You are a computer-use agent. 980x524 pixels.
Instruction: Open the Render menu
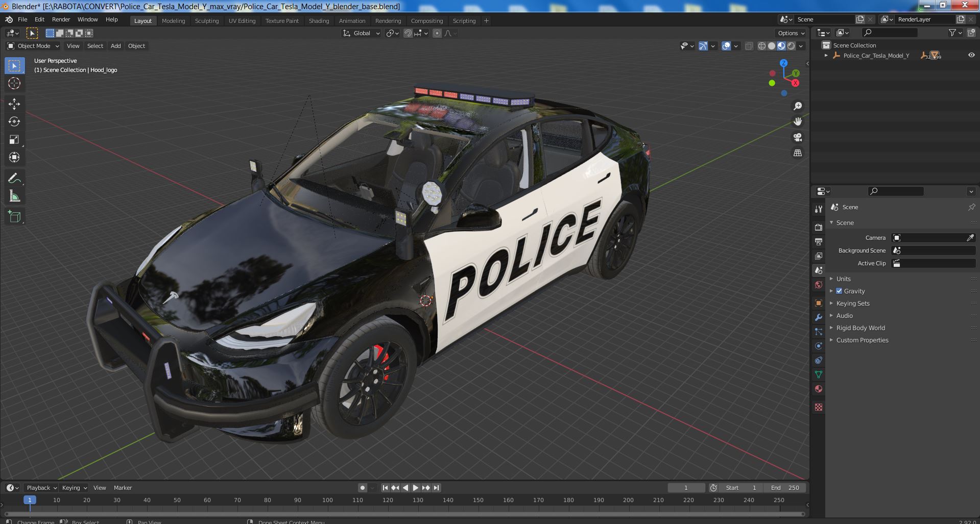point(61,19)
